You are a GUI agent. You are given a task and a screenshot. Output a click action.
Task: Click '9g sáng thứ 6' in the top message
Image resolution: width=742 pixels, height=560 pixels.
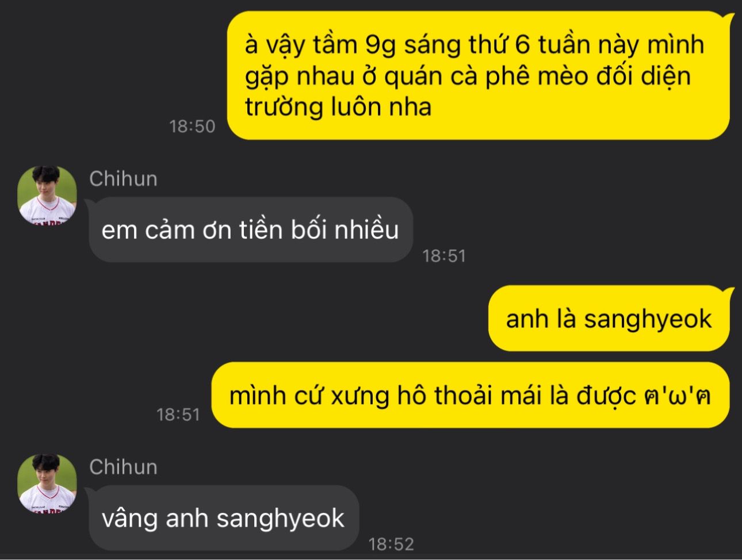click(443, 45)
